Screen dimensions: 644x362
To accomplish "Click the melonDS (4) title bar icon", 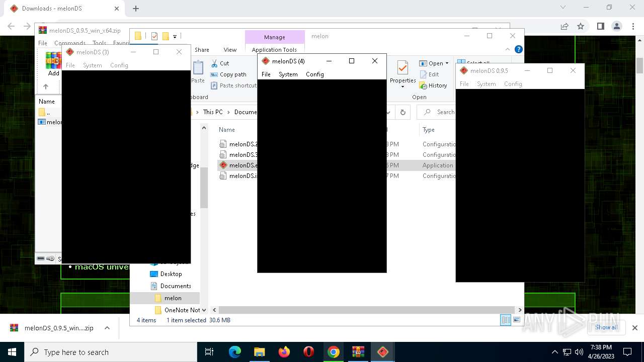I will (266, 61).
